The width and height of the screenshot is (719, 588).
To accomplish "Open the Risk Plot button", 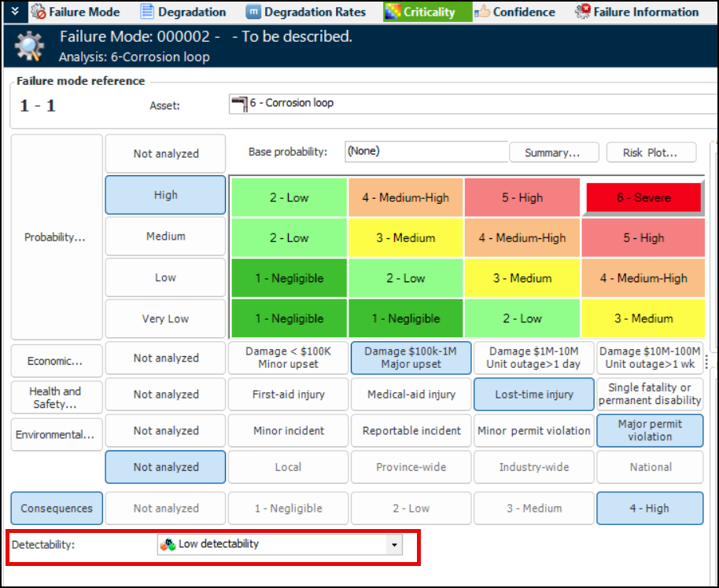I will pyautogui.click(x=648, y=153).
